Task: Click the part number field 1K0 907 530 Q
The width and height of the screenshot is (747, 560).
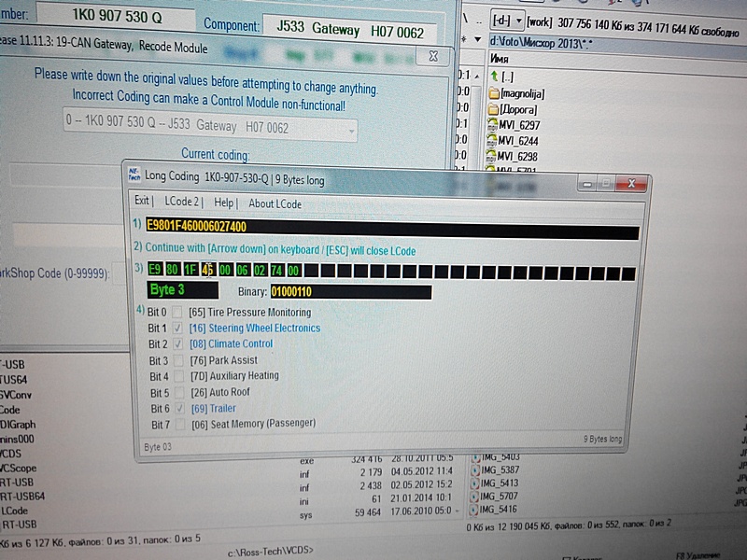Action: point(115,16)
